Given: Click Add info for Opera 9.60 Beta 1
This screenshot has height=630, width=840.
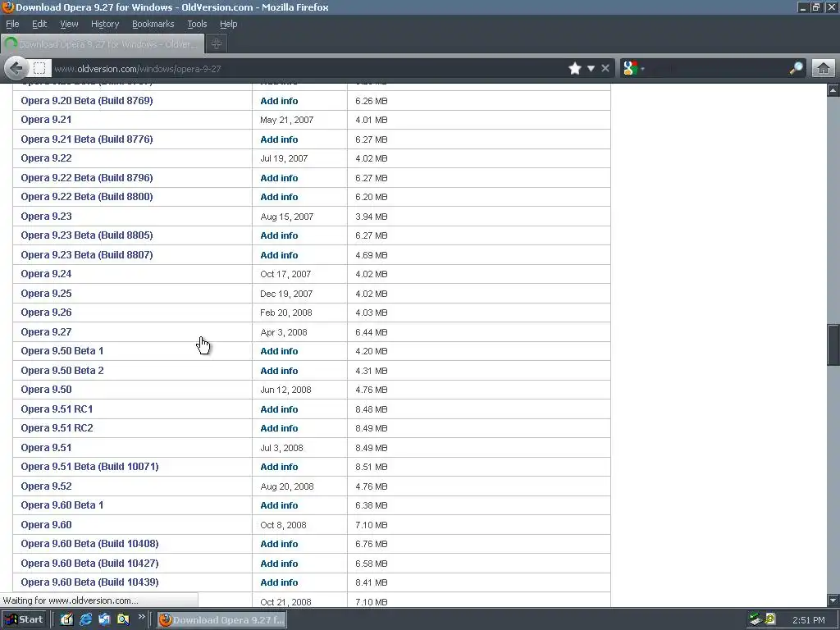Looking at the screenshot, I should coord(279,505).
